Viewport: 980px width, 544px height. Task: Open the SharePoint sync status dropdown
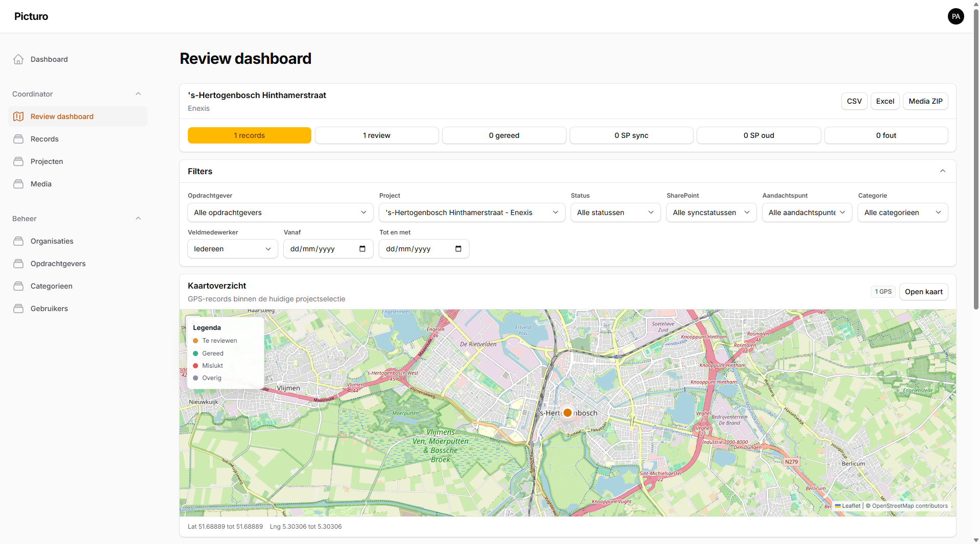pyautogui.click(x=712, y=212)
